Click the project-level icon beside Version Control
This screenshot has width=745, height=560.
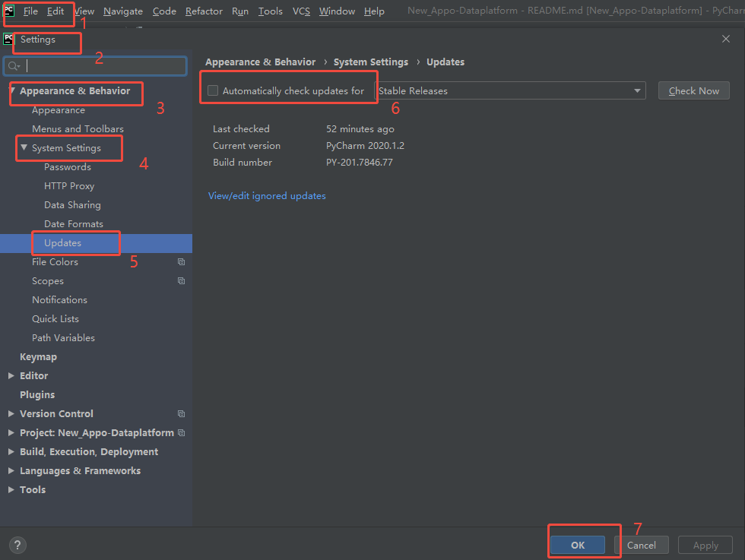point(181,413)
